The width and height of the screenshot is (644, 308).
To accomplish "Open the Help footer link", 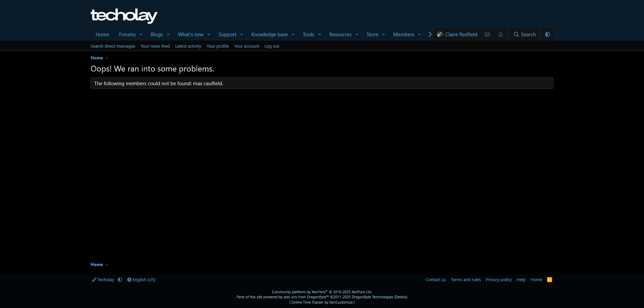I will click(521, 280).
